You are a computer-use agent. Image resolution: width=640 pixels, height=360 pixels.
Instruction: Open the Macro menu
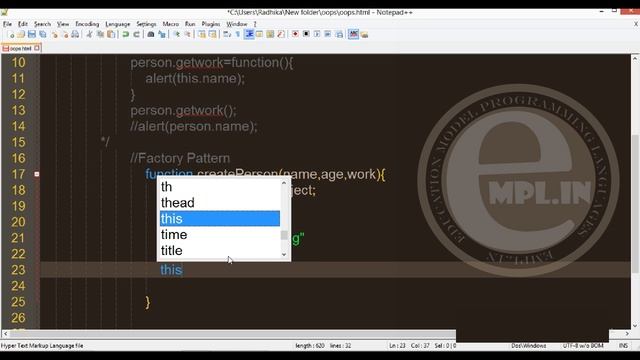(171, 24)
